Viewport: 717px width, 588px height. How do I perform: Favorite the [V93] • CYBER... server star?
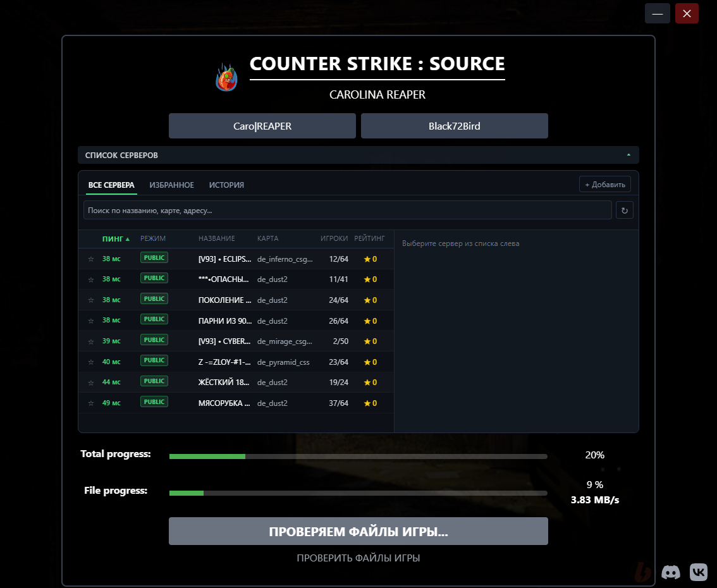(91, 341)
